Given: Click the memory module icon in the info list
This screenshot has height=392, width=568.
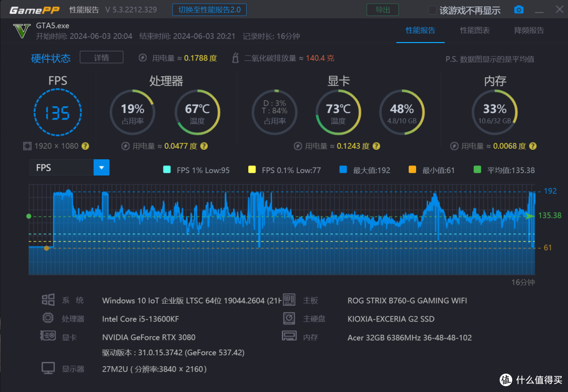Looking at the screenshot, I should [x=289, y=336].
